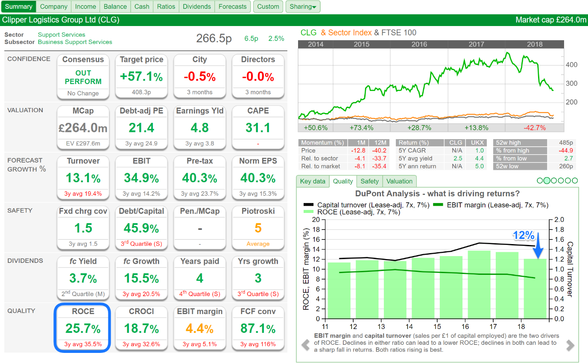Open the Debt/Capital card
Image resolution: width=588 pixels, height=364 pixels.
(141, 228)
